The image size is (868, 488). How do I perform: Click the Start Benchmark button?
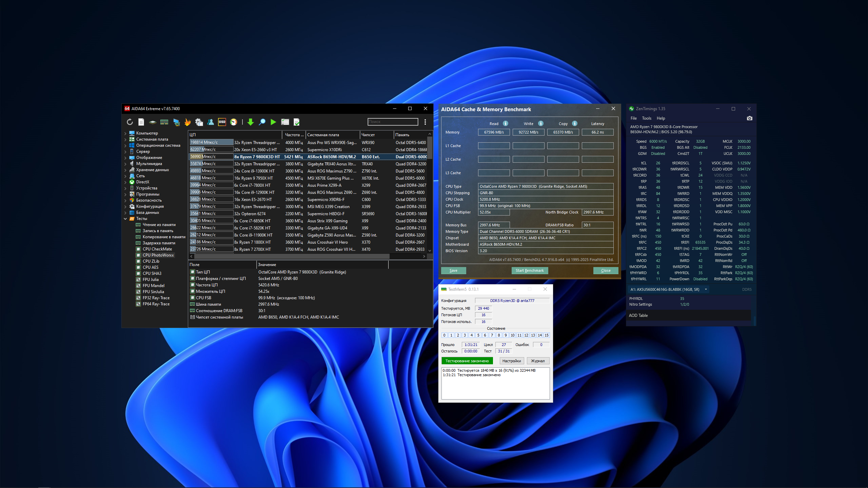[529, 270]
